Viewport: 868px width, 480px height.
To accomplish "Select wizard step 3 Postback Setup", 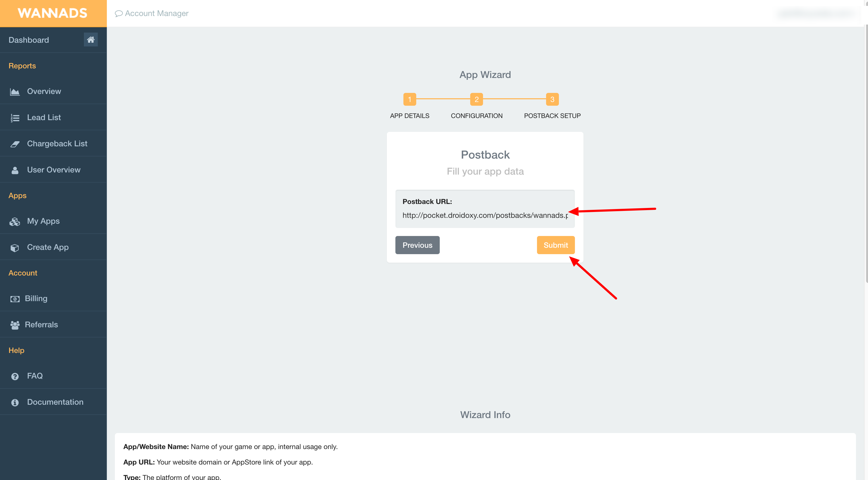I will (x=552, y=99).
